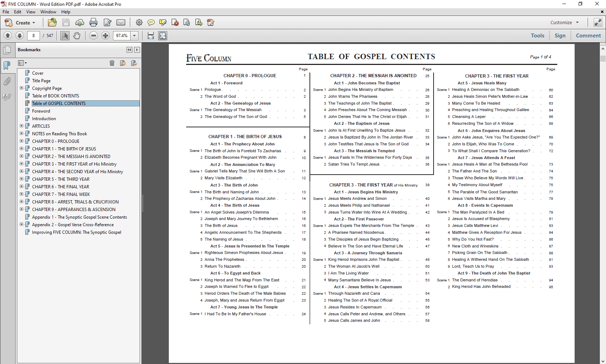Open the preferences gear icon

tap(139, 22)
